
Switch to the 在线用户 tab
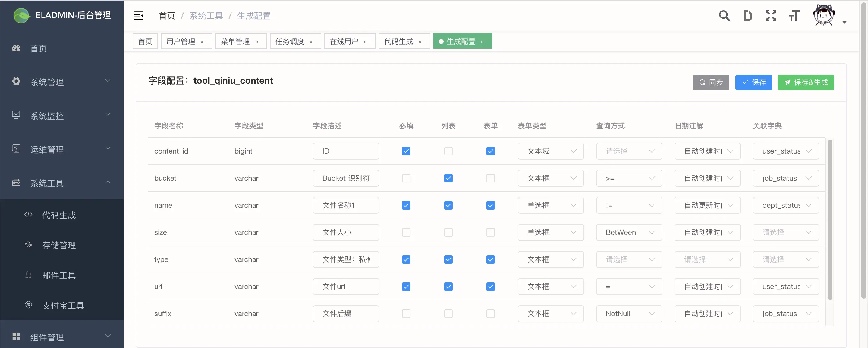click(344, 42)
